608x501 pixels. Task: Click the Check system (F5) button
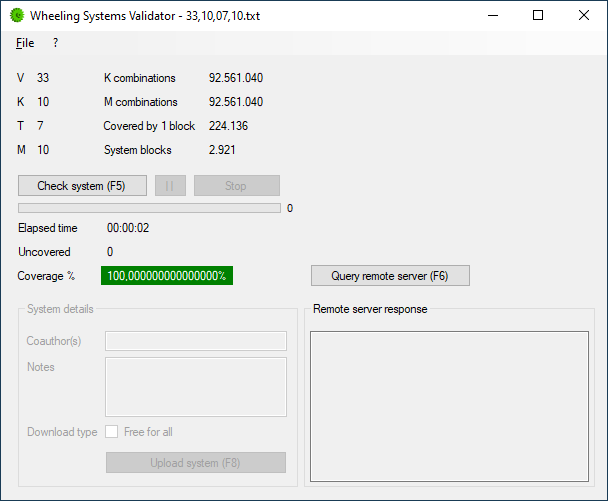pyautogui.click(x=82, y=186)
